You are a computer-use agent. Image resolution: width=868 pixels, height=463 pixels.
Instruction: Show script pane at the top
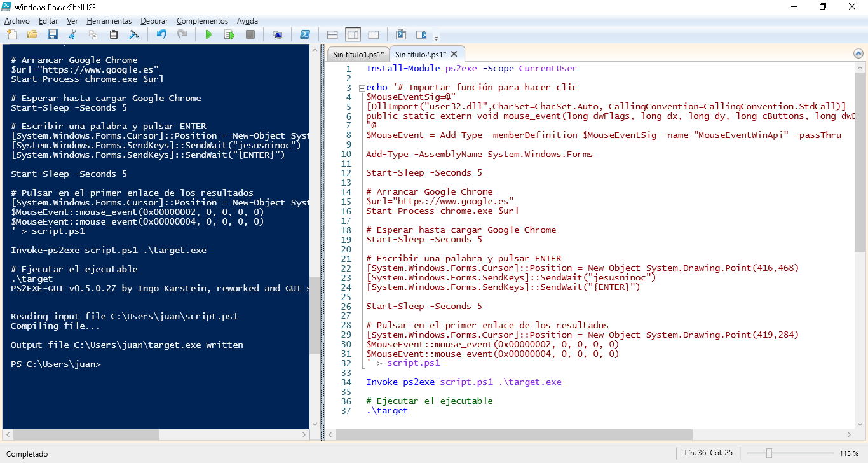click(332, 34)
